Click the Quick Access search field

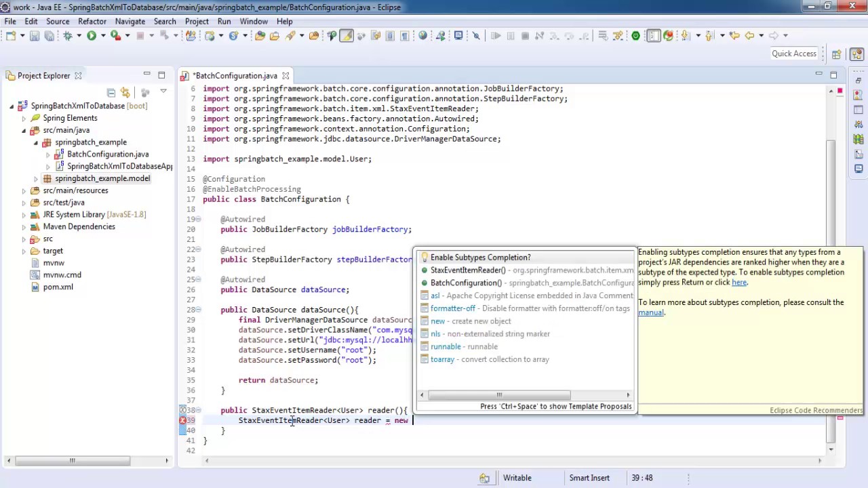click(793, 54)
